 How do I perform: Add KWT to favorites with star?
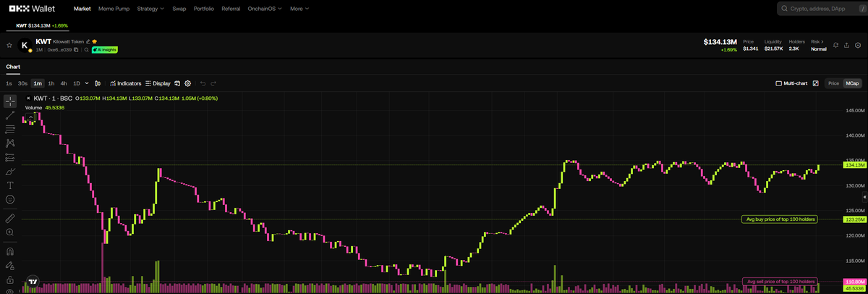click(x=9, y=45)
